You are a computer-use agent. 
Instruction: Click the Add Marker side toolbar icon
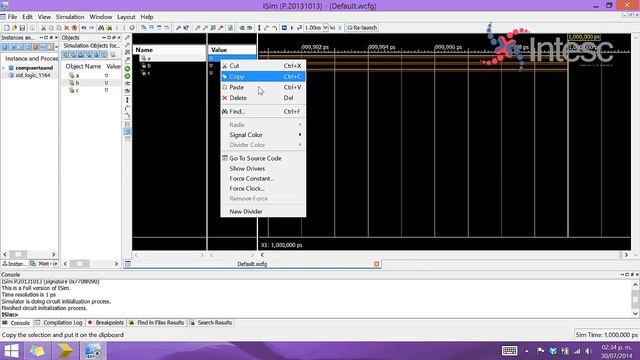[127, 100]
